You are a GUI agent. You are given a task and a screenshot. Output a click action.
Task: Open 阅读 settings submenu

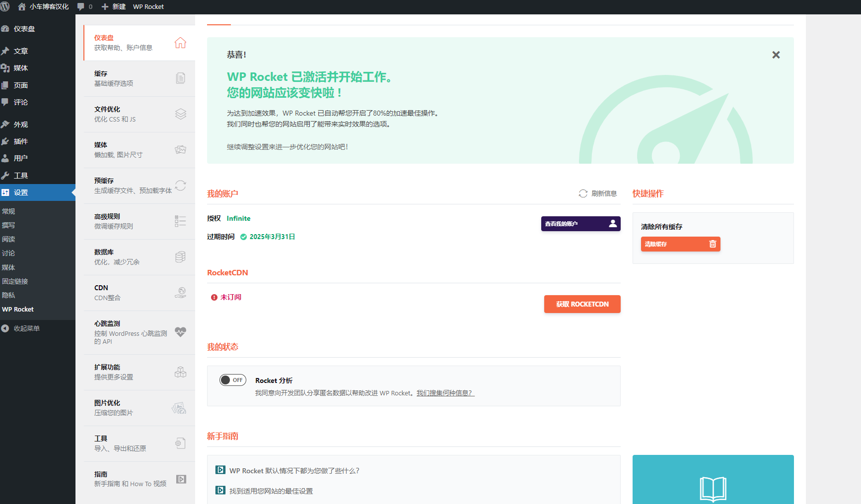8,239
